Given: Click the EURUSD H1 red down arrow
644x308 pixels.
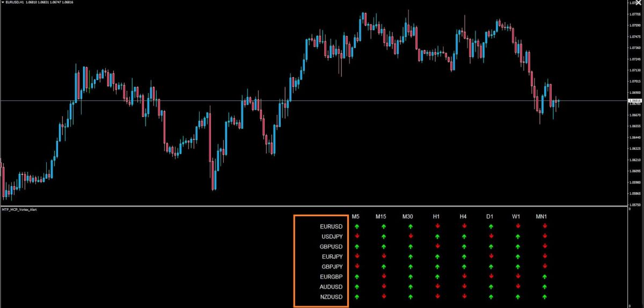Looking at the screenshot, I should pyautogui.click(x=437, y=226).
